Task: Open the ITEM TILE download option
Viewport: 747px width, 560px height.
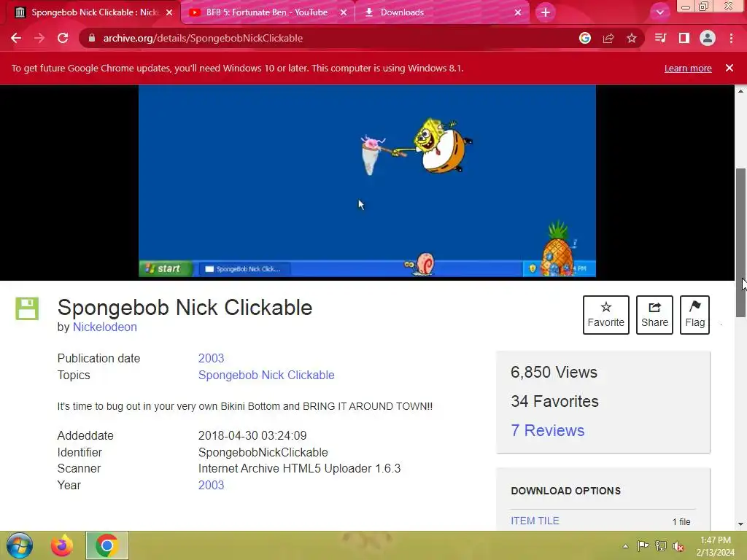Action: [535, 521]
